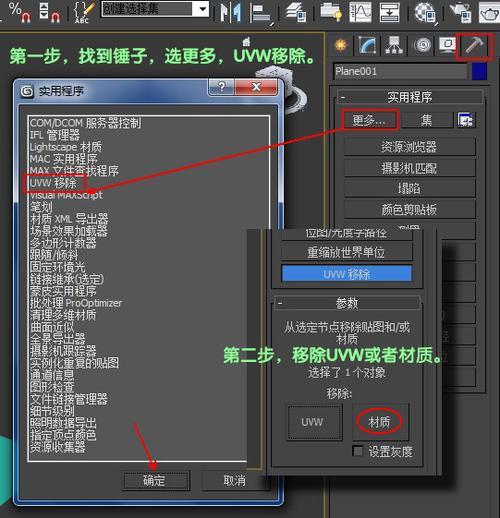Select 笔划 in list
Image resolution: width=500 pixels, height=518 pixels.
point(41,207)
